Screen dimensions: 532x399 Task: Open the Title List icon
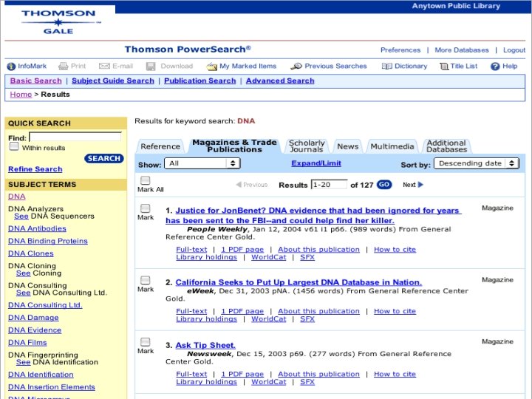tap(444, 66)
